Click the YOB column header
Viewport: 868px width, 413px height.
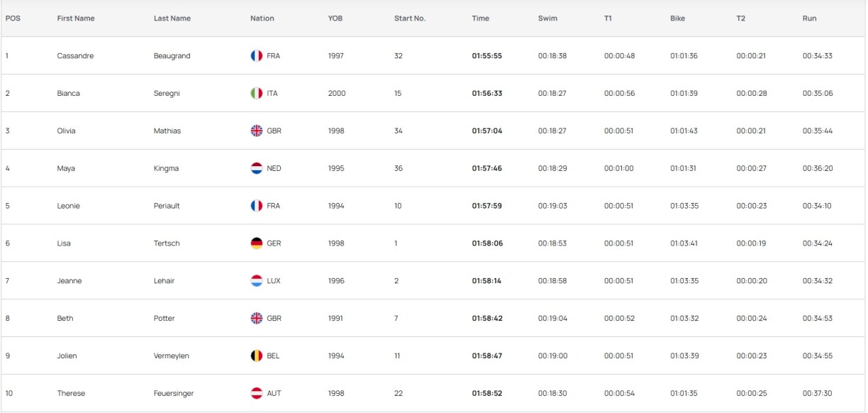point(335,18)
